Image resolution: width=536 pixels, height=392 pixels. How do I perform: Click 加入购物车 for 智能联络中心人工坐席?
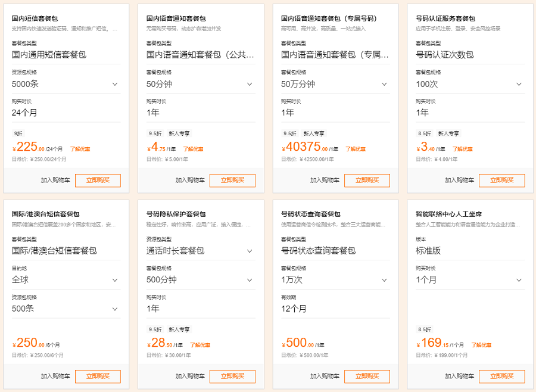[x=459, y=377]
